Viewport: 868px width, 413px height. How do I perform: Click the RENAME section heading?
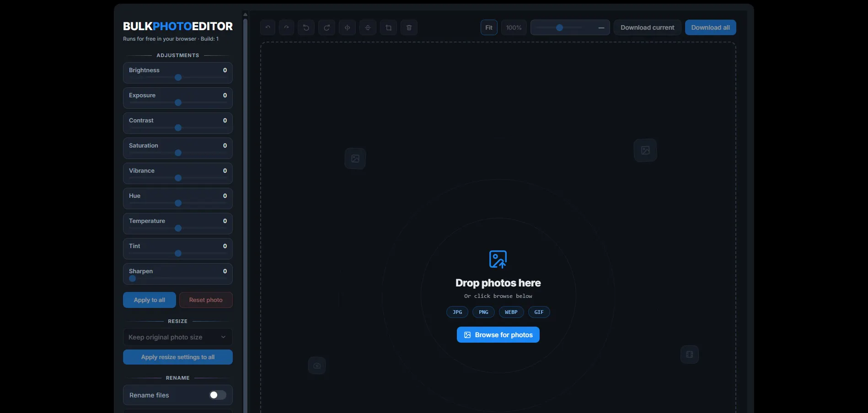coord(178,378)
